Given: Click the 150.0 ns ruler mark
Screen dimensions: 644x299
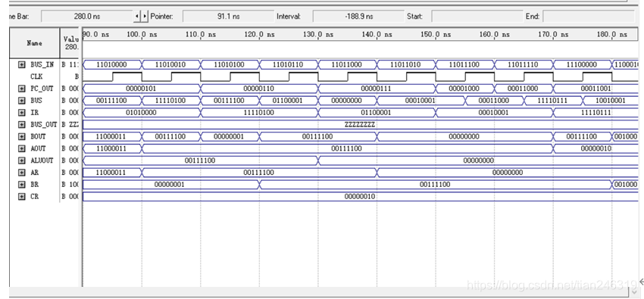Looking at the screenshot, I should (x=436, y=35).
